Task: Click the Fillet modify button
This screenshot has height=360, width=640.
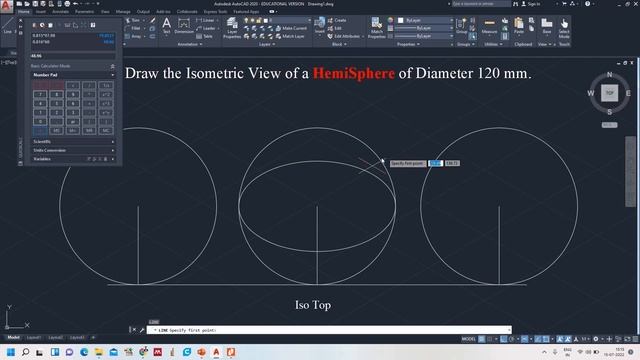Action: coord(133,28)
